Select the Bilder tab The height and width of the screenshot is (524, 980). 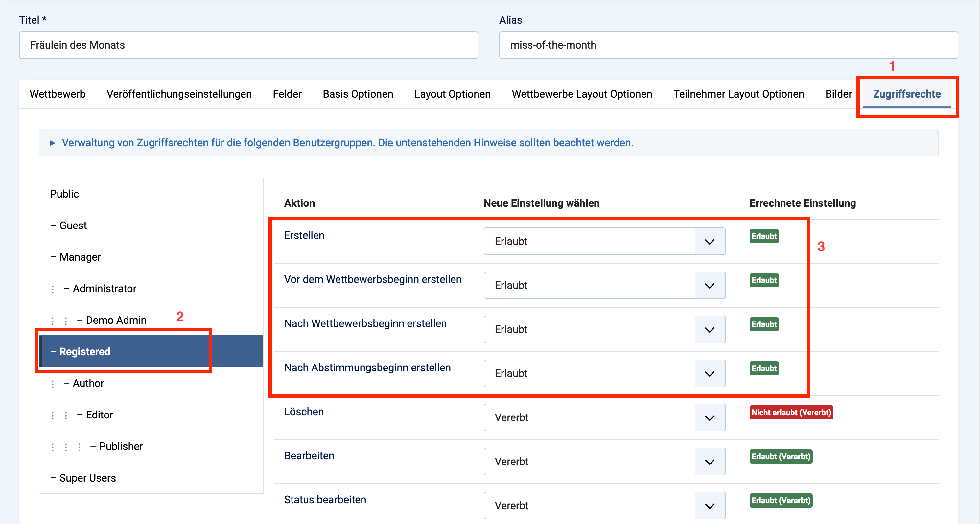point(838,94)
